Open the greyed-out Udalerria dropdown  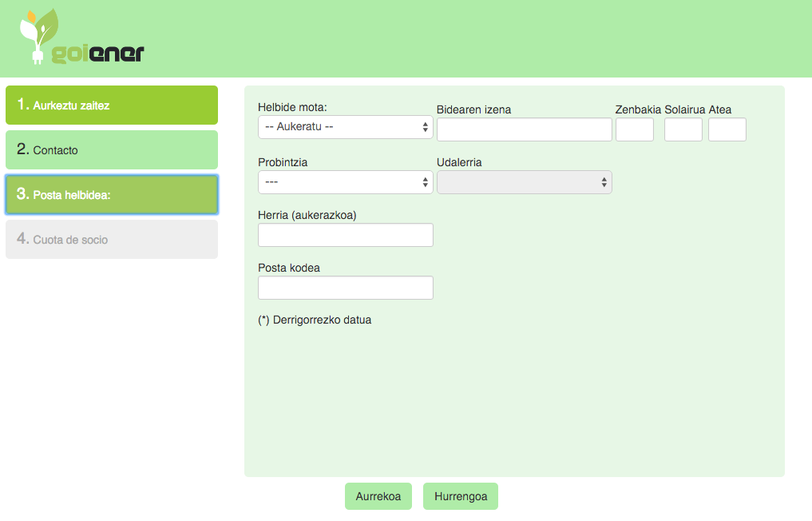[x=524, y=182]
